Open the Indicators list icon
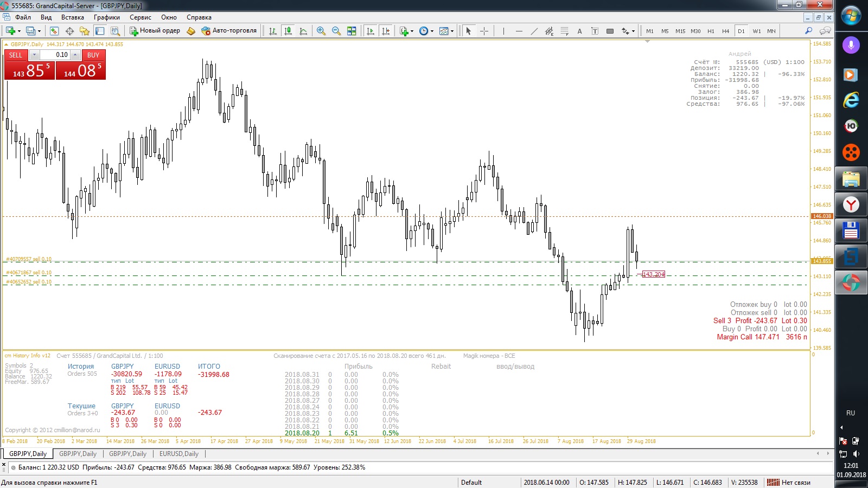The height and width of the screenshot is (488, 868). [x=404, y=31]
